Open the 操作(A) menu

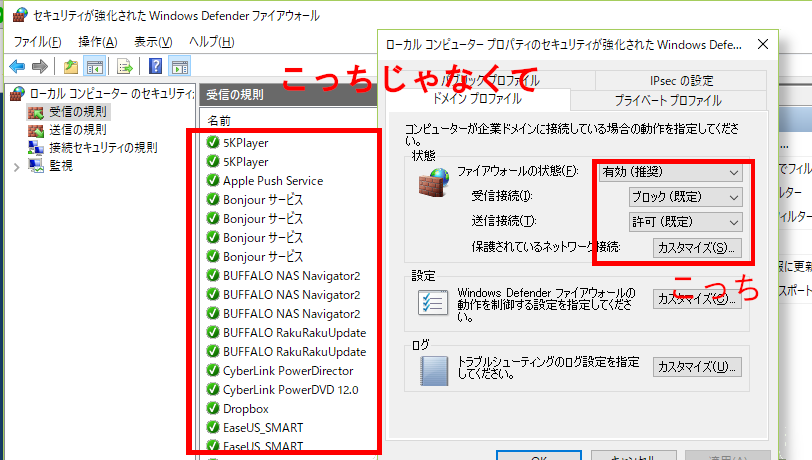(98, 42)
